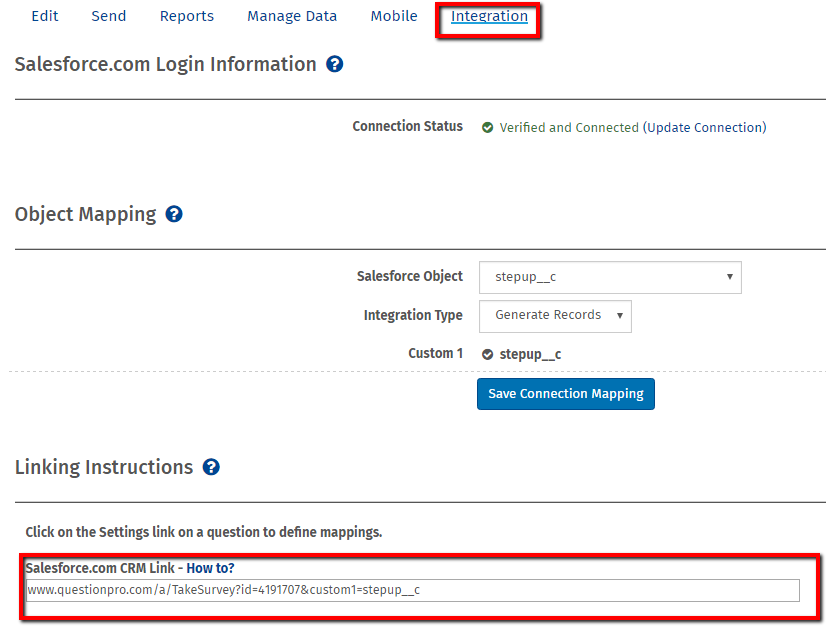Expand the Salesforce Object dropdown

pos(610,277)
